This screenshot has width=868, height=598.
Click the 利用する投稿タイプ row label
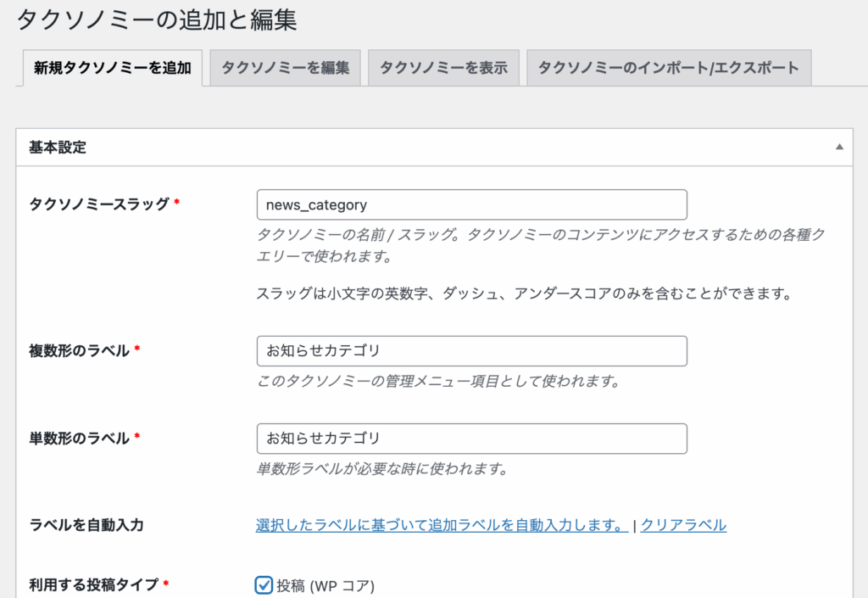coord(93,584)
